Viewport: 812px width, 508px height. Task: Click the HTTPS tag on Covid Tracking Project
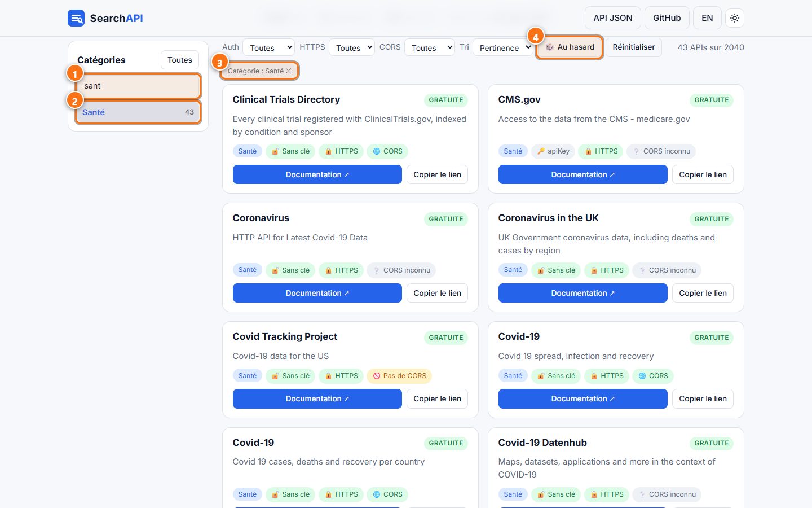click(341, 376)
